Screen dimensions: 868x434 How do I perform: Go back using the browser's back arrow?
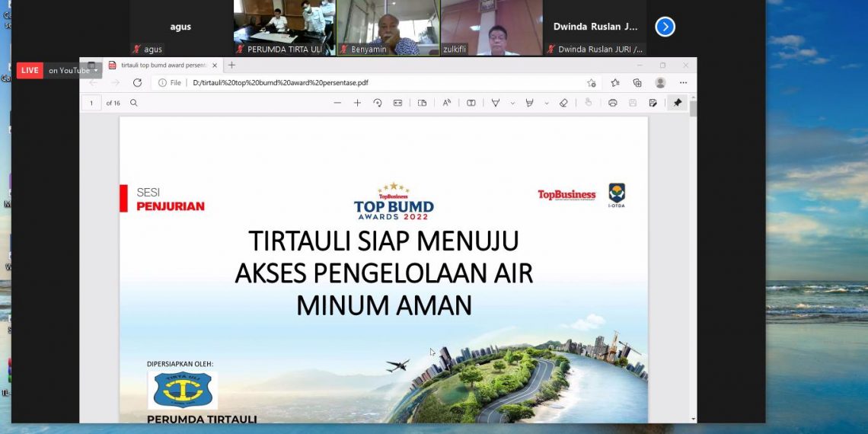93,82
